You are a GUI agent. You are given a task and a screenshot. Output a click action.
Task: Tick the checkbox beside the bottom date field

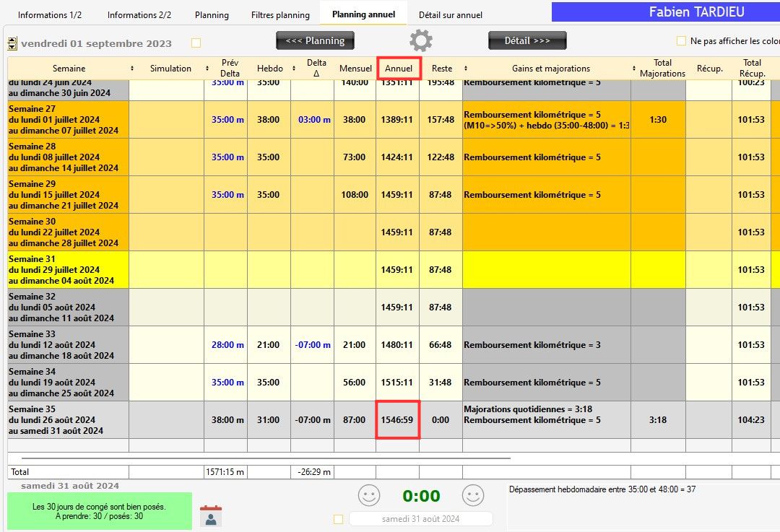[x=338, y=519]
